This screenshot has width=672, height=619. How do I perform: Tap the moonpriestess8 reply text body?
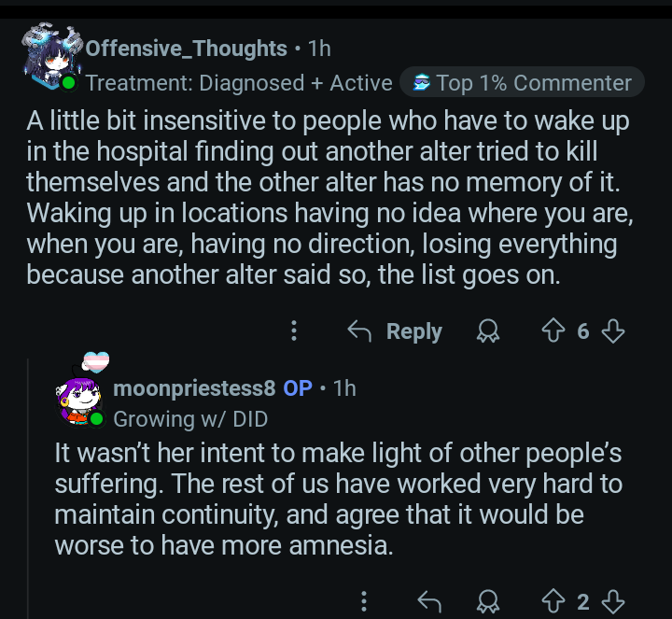point(336,499)
